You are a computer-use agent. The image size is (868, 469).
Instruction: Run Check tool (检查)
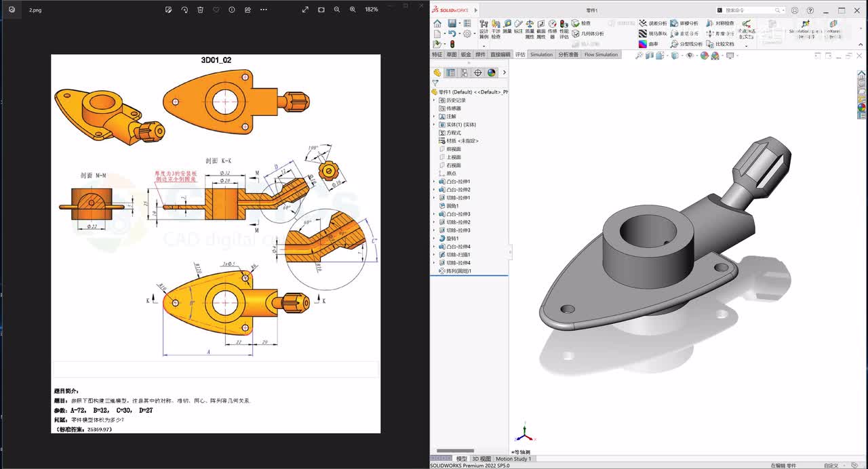[x=581, y=24]
